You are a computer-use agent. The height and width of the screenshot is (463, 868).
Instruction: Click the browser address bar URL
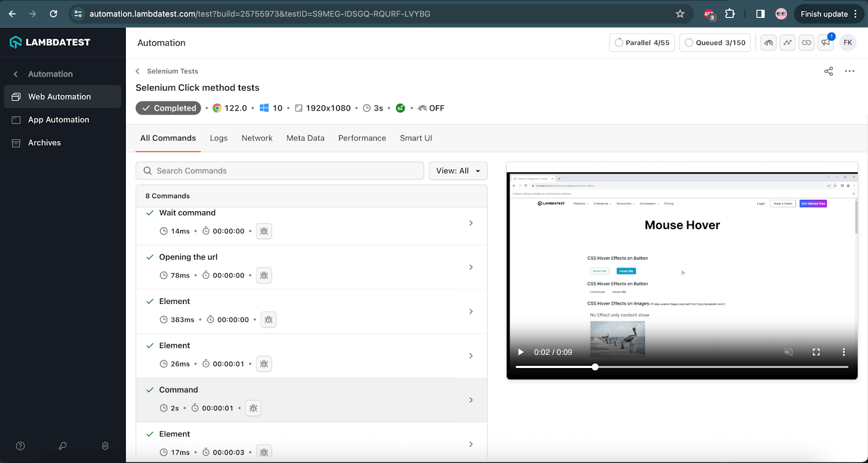coord(260,14)
